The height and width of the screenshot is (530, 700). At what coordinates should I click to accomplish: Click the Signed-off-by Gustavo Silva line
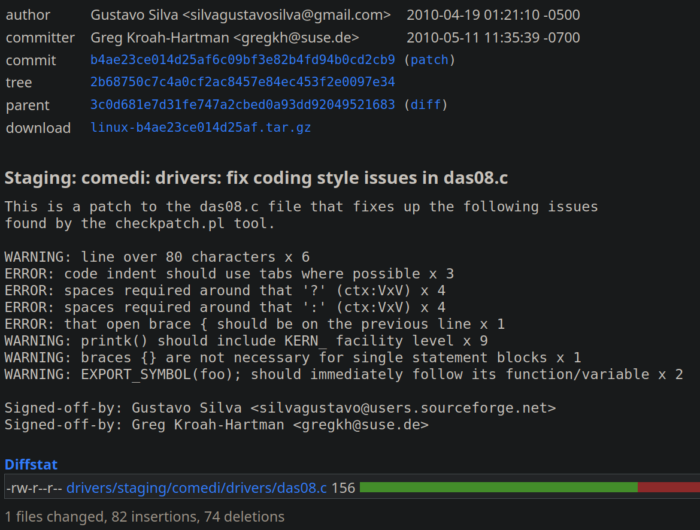tap(280, 408)
